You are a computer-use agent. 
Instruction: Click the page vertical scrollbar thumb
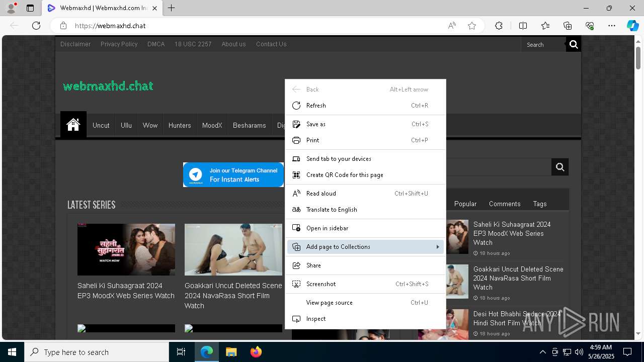638,58
